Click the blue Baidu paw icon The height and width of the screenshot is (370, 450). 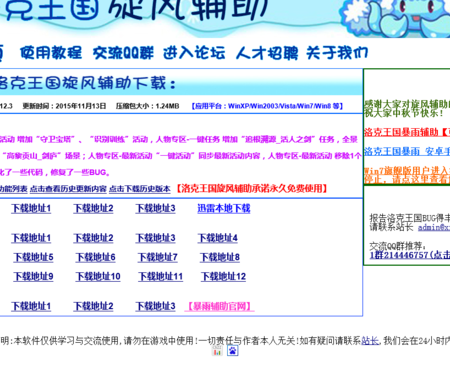pos(233,351)
